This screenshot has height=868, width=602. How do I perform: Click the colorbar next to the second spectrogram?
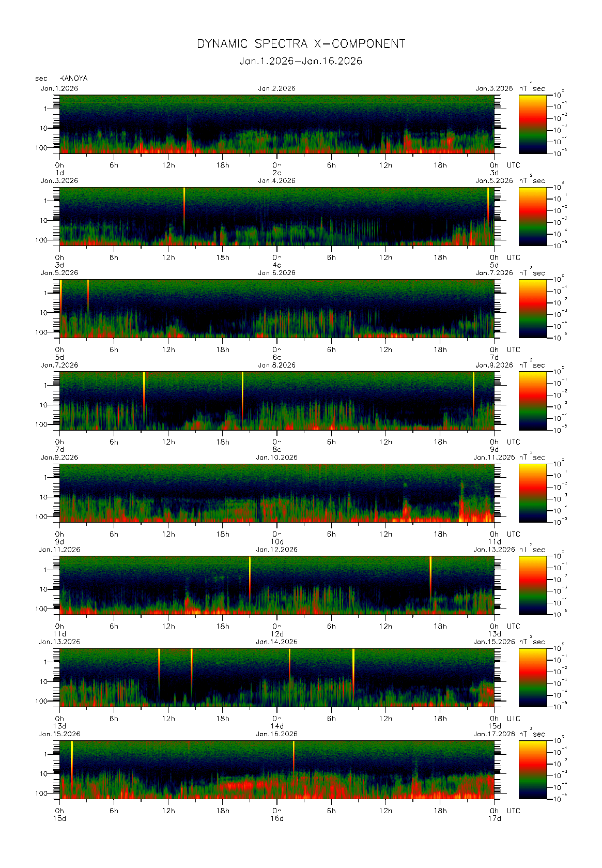(x=532, y=216)
